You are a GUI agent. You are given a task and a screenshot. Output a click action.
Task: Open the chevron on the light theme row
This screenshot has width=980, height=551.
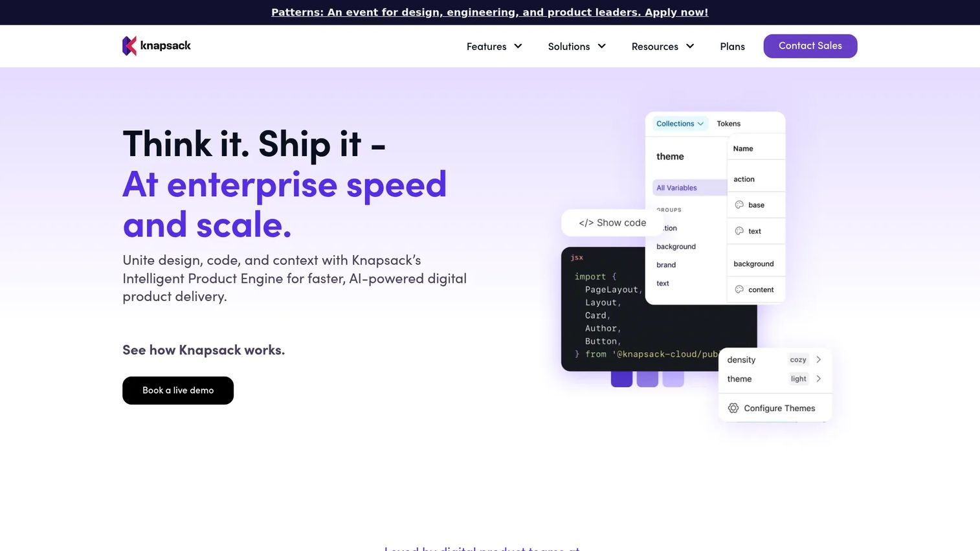click(x=819, y=379)
